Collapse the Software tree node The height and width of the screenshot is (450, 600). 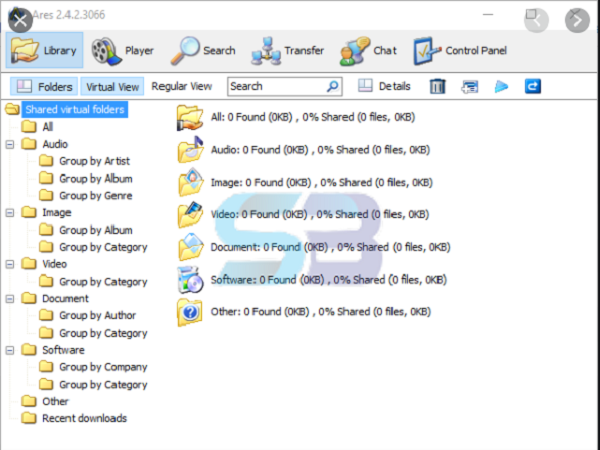10,350
